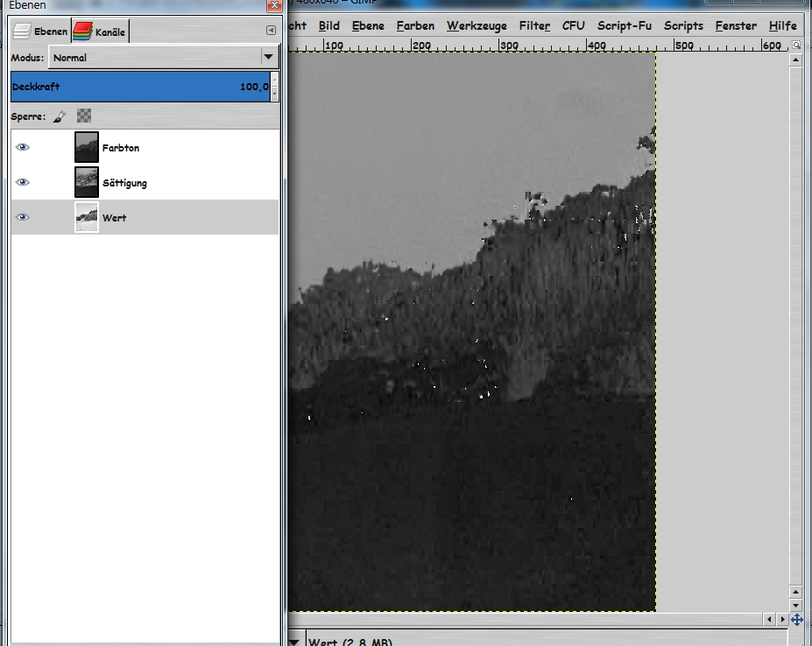Hide the Farbton layer with eye icon

coord(23,147)
